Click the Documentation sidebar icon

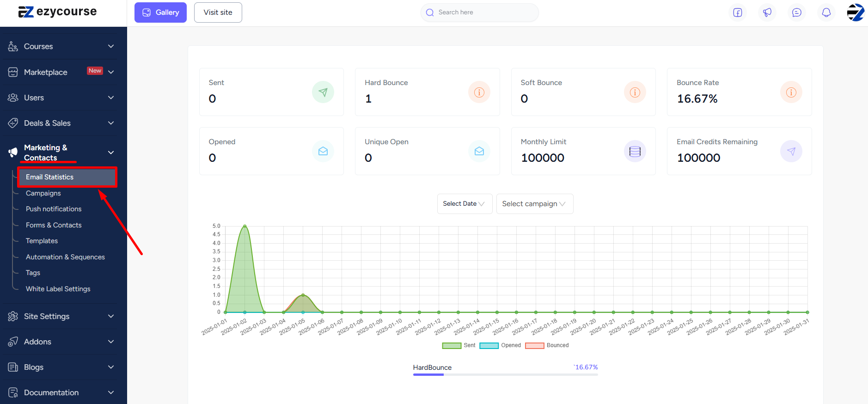[x=13, y=392]
